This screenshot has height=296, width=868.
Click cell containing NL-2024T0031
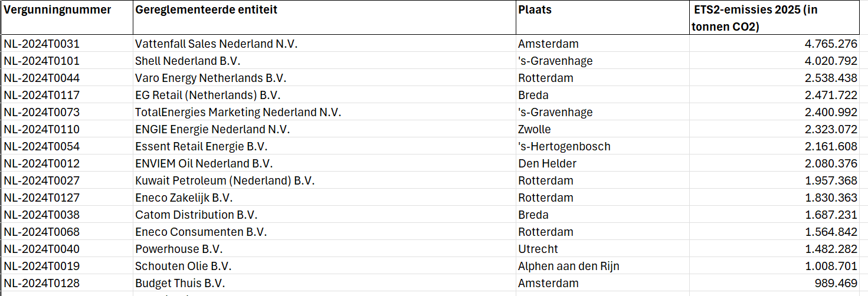(67, 44)
